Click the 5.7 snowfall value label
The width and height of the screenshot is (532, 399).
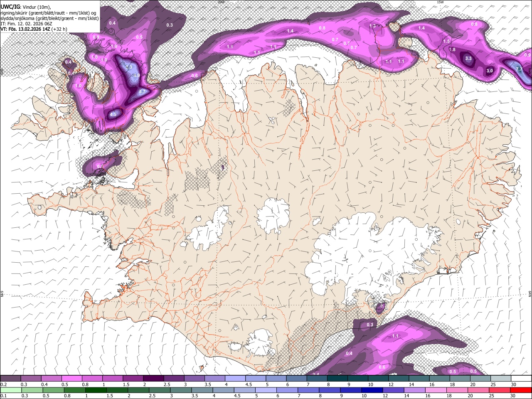coord(141,92)
